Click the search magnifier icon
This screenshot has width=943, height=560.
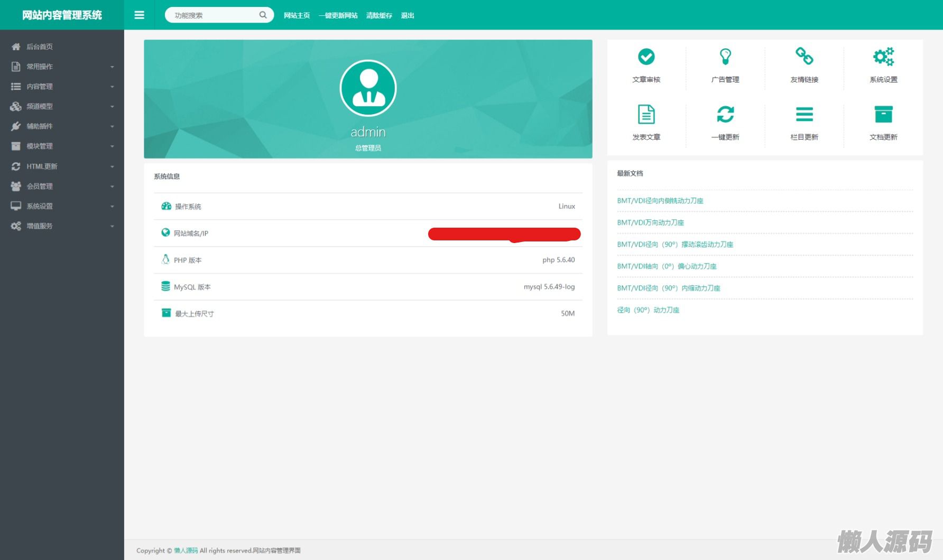click(x=263, y=15)
